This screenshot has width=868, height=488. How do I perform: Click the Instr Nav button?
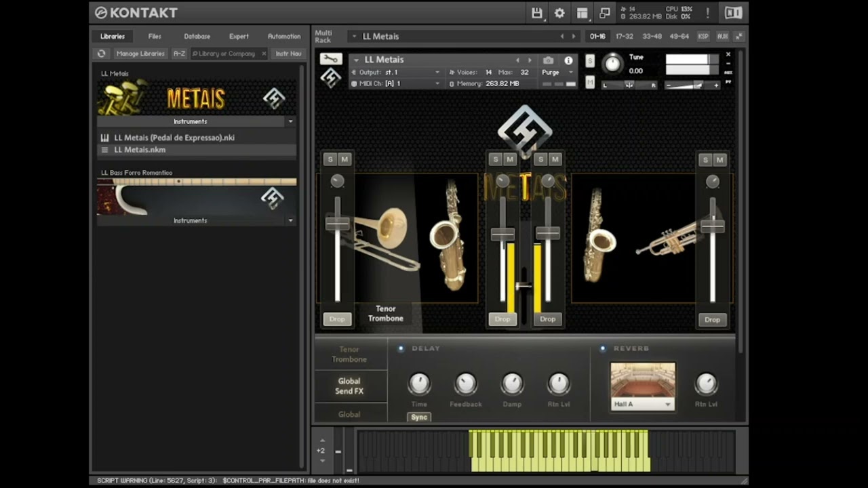(x=288, y=54)
